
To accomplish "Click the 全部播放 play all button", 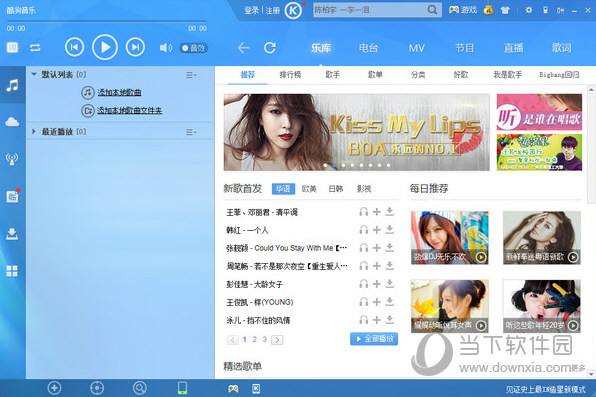I will (x=374, y=338).
